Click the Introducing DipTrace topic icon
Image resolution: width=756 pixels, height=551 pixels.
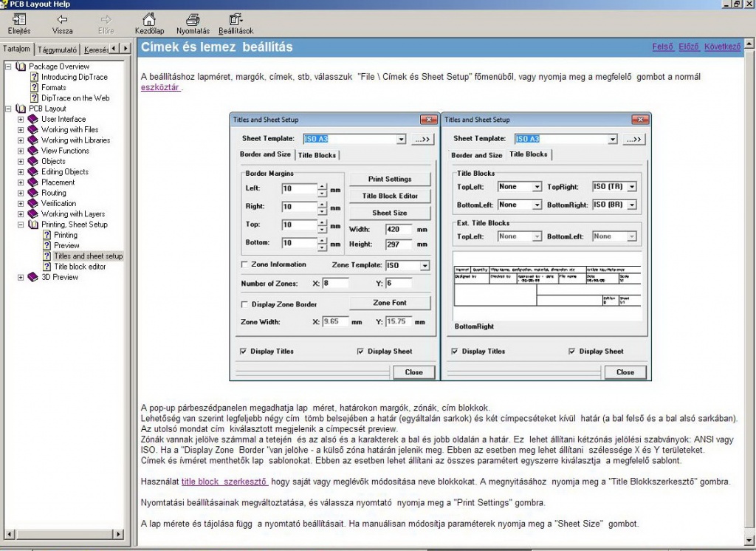[x=34, y=77]
